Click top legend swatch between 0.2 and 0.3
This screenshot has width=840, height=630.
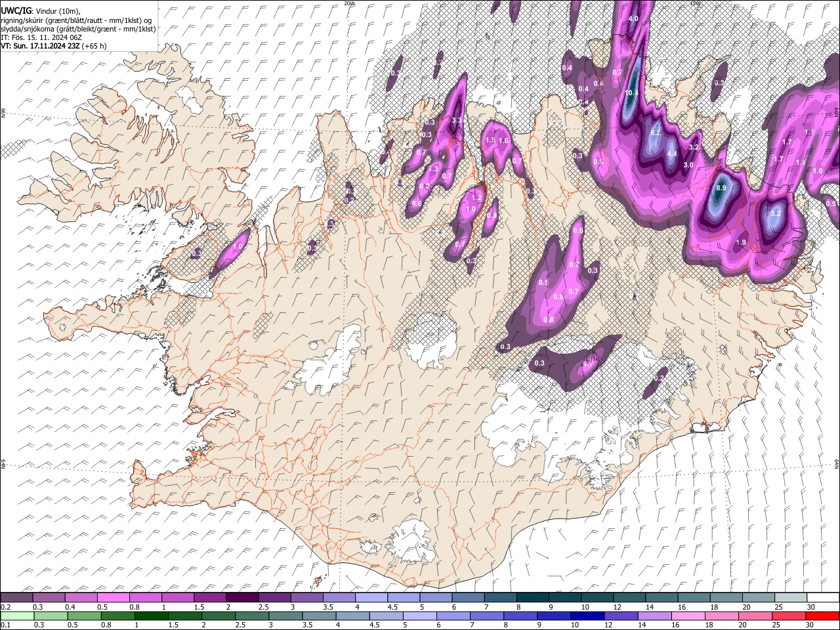tap(16, 597)
